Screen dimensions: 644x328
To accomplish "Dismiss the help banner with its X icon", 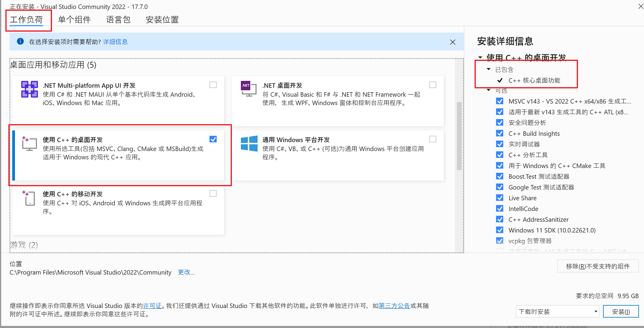I will coord(453,42).
